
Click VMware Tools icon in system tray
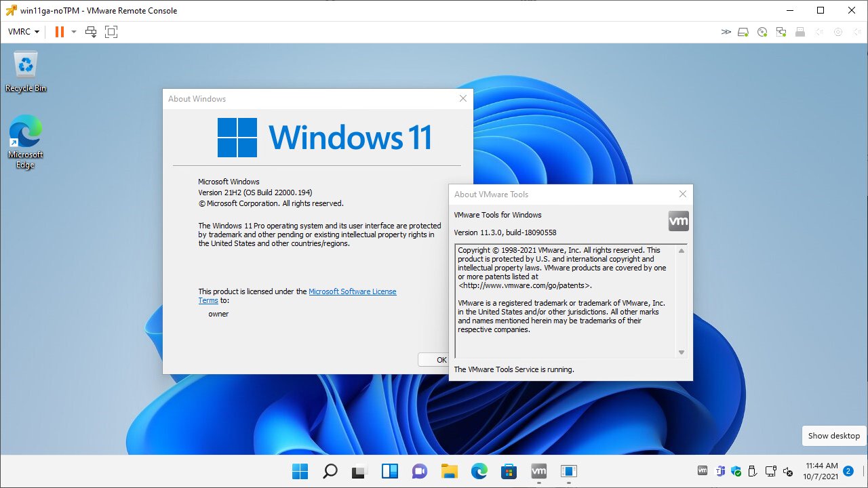tap(703, 471)
